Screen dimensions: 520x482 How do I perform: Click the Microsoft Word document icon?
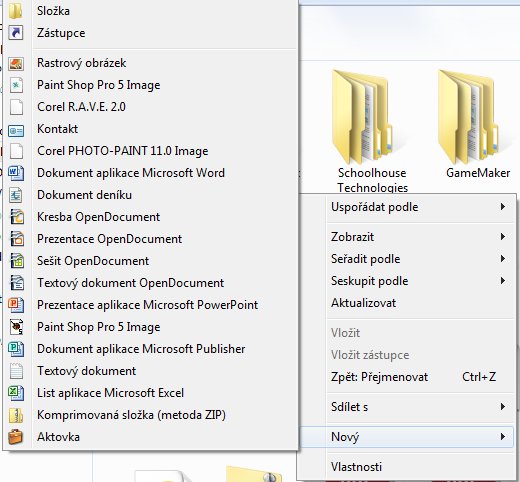coord(16,173)
